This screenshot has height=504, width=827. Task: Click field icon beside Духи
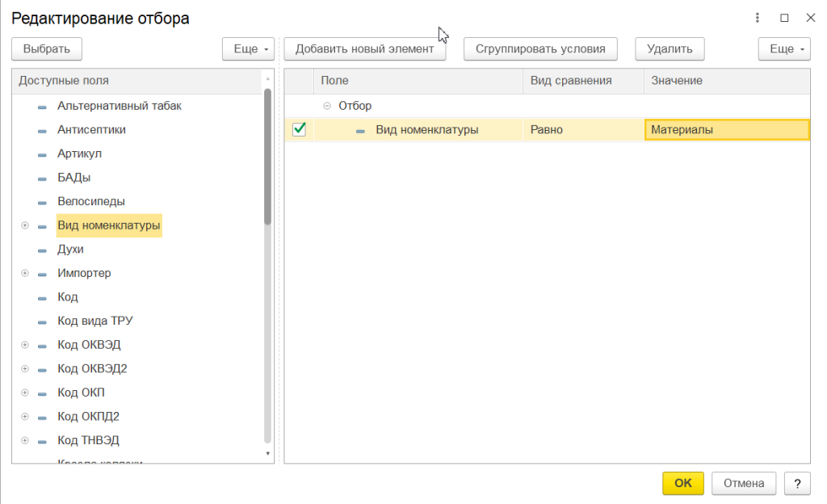[42, 250]
